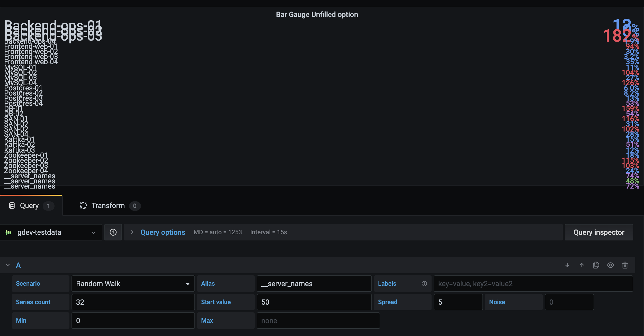Open the query database icon on Query tab
Viewport: 644px width, 336px height.
[x=12, y=206]
